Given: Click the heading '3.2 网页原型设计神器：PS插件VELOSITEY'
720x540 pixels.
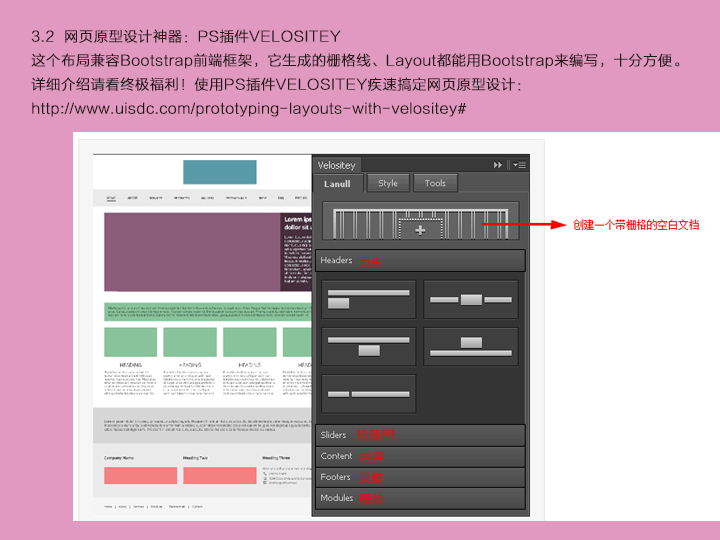Looking at the screenshot, I should pyautogui.click(x=186, y=36).
